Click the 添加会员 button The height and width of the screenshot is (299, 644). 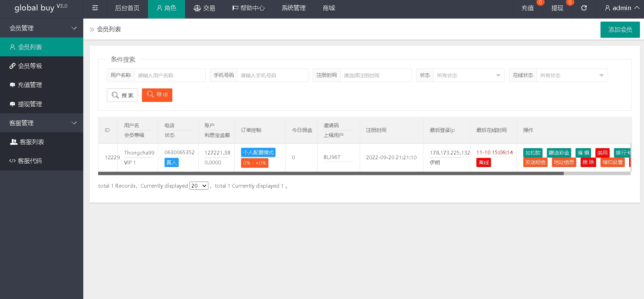620,30
